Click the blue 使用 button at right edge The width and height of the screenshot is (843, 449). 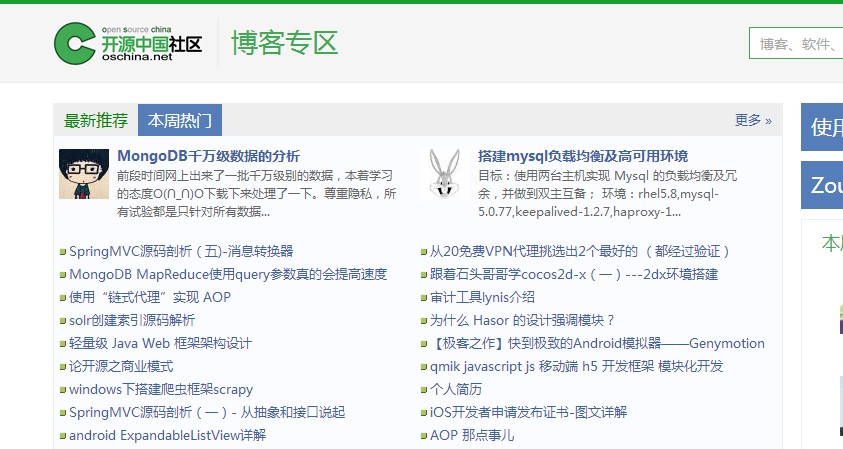822,127
